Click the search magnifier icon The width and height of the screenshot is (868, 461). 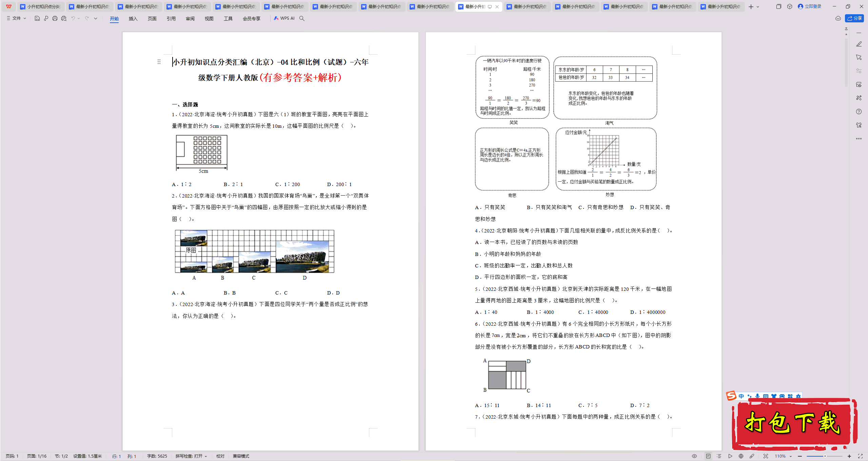click(x=302, y=18)
